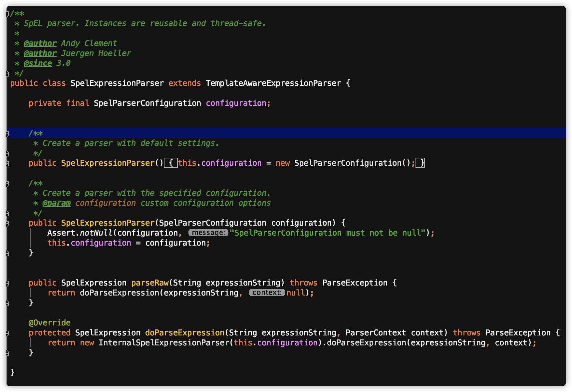Click the 'extends' keyword
Viewport: 572px width, 392px height.
[x=185, y=83]
